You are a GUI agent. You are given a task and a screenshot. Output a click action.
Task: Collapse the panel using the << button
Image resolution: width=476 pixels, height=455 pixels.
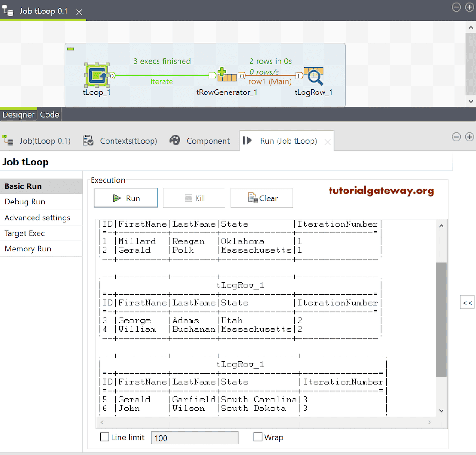tap(467, 302)
